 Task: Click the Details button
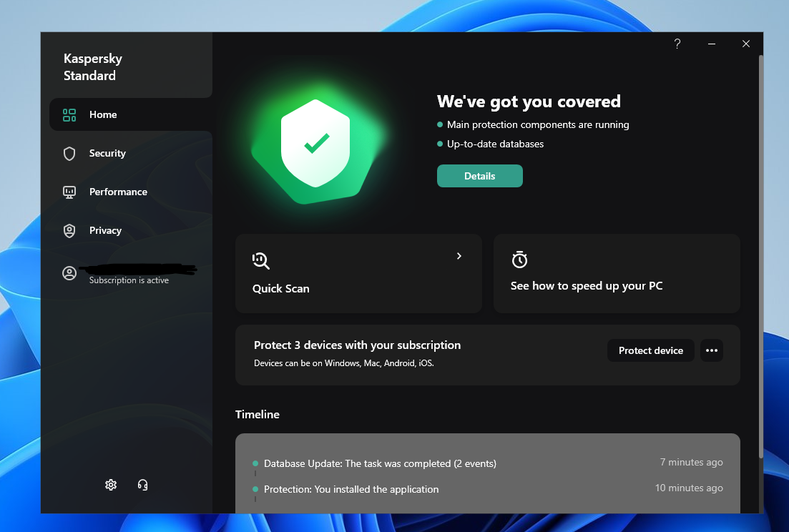pyautogui.click(x=479, y=176)
